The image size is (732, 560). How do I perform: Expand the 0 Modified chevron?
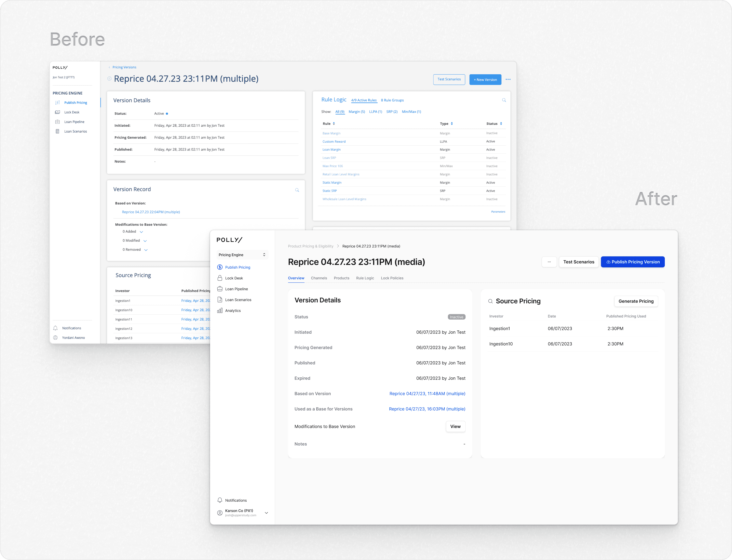tap(145, 241)
